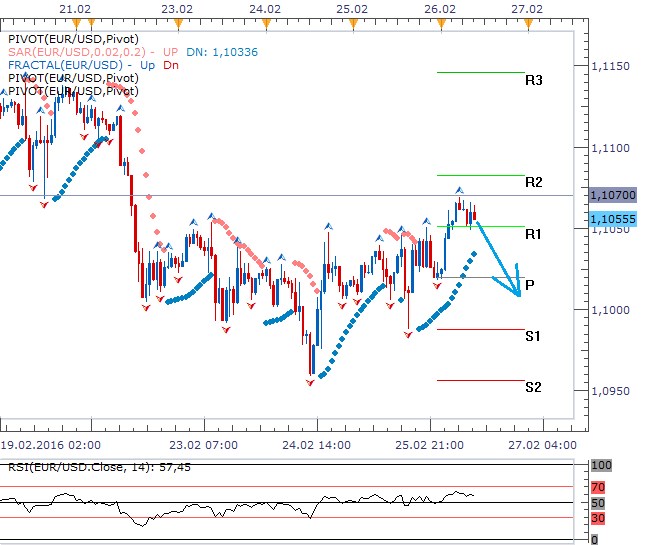Image resolution: width=646 pixels, height=545 pixels.
Task: Click the RSI 70 overbought level tag
Action: 599,487
